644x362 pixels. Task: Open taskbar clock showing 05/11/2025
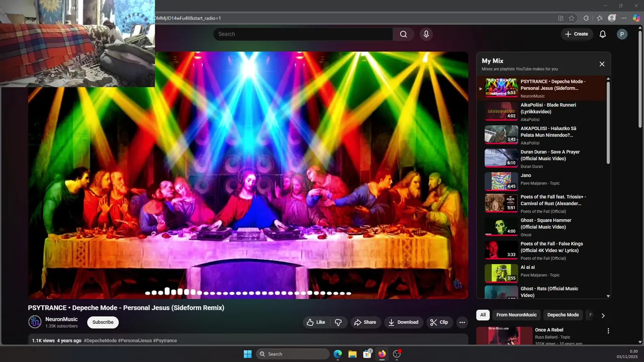[x=627, y=354]
